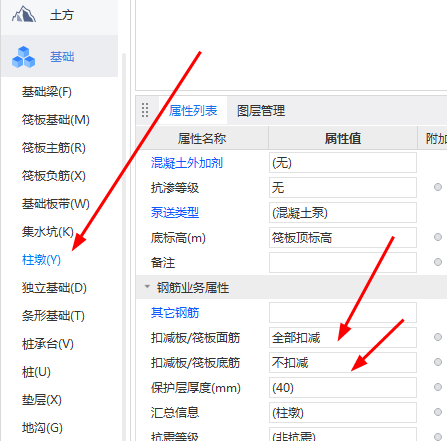Select 柱墩(Y) in the sidebar
447x441 pixels.
(41, 260)
